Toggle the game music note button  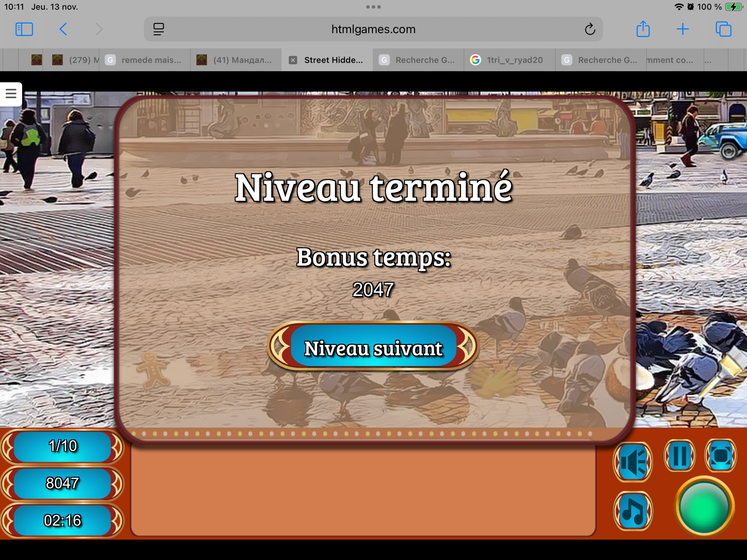[633, 511]
